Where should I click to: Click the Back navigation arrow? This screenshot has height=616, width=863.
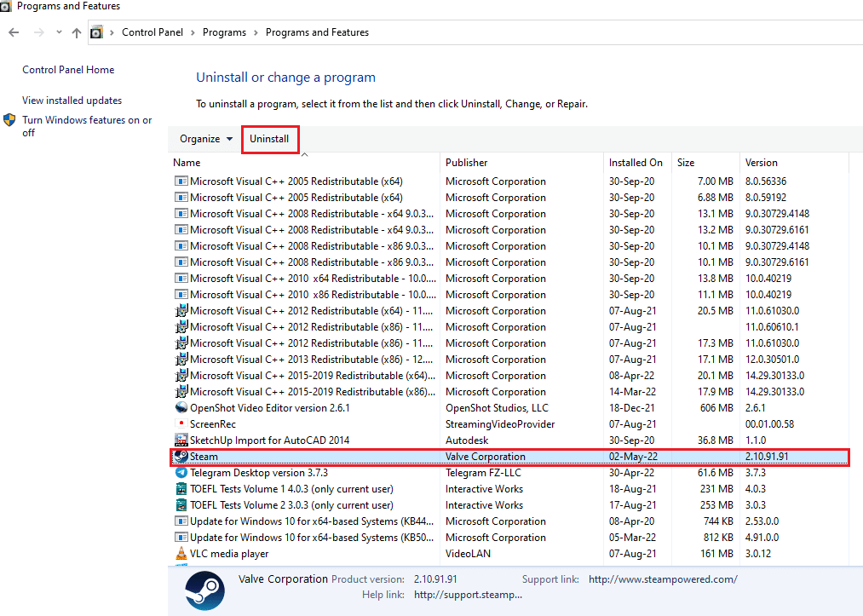click(x=14, y=32)
